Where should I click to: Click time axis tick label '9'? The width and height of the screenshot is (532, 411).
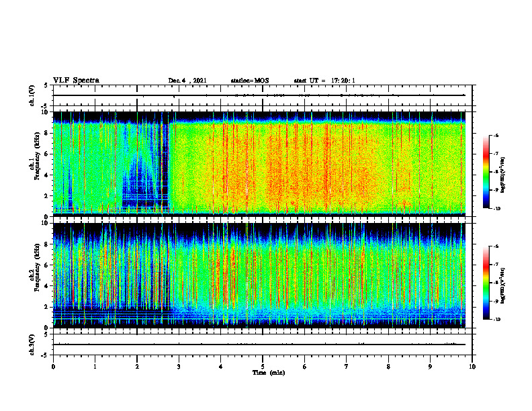[430, 367]
